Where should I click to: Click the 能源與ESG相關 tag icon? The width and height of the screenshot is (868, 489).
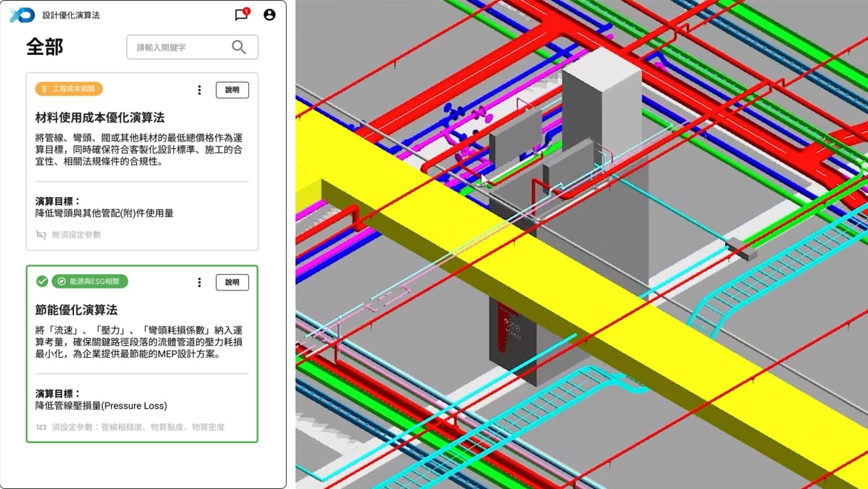[61, 282]
